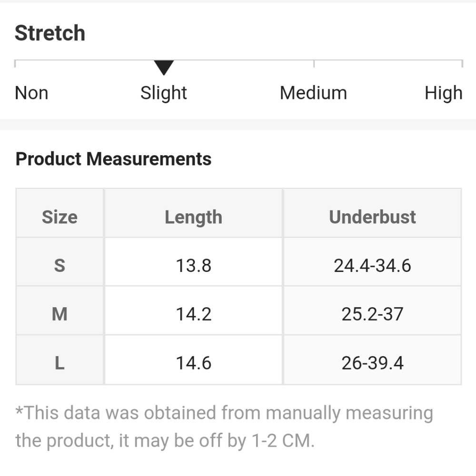
Task: Click the Product Measurements heading
Action: click(114, 159)
